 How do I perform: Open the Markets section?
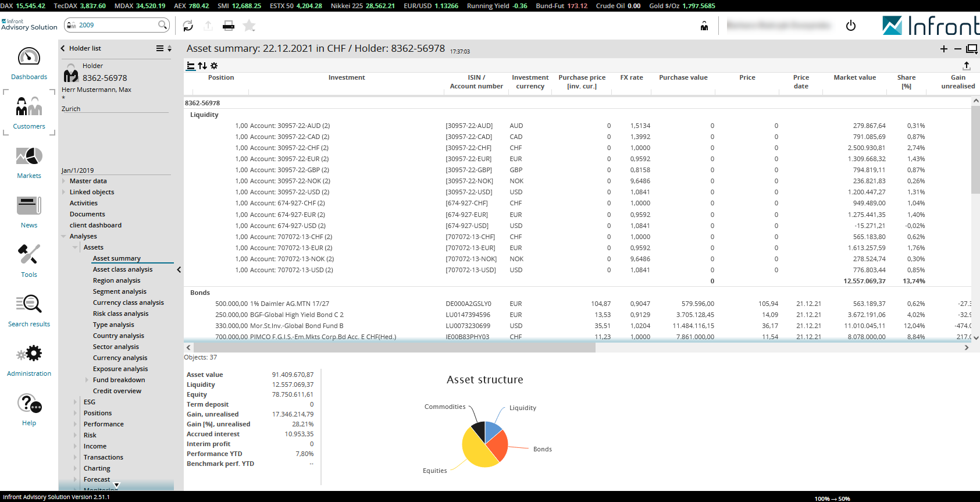(29, 162)
